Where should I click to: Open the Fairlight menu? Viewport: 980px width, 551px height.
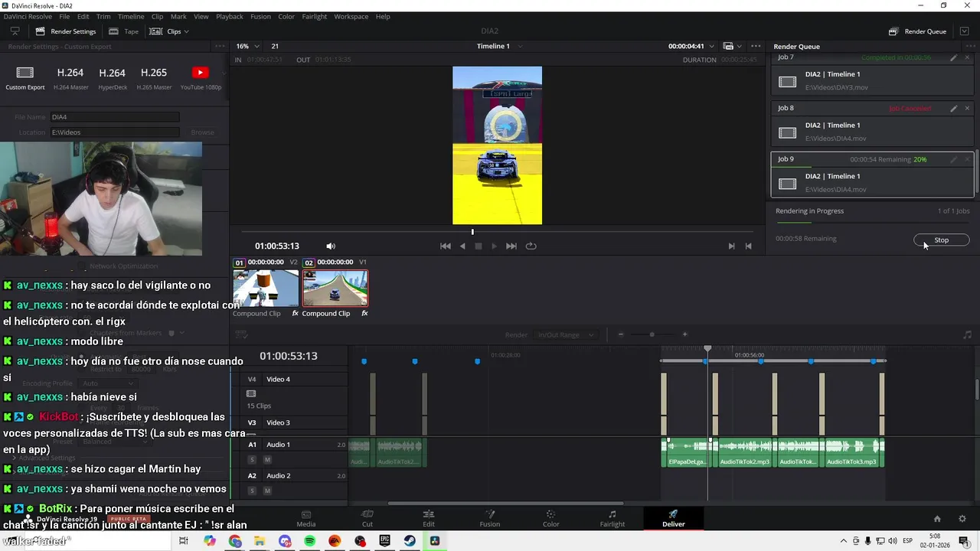coord(315,16)
